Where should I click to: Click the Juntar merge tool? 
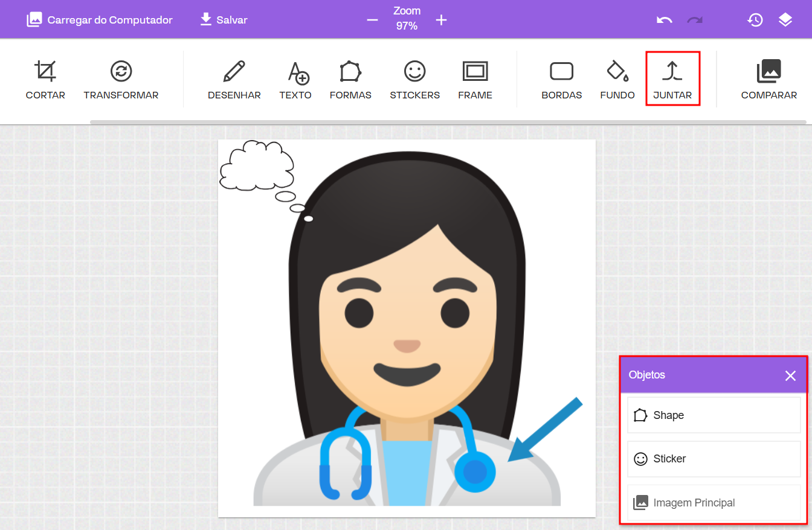pyautogui.click(x=672, y=80)
